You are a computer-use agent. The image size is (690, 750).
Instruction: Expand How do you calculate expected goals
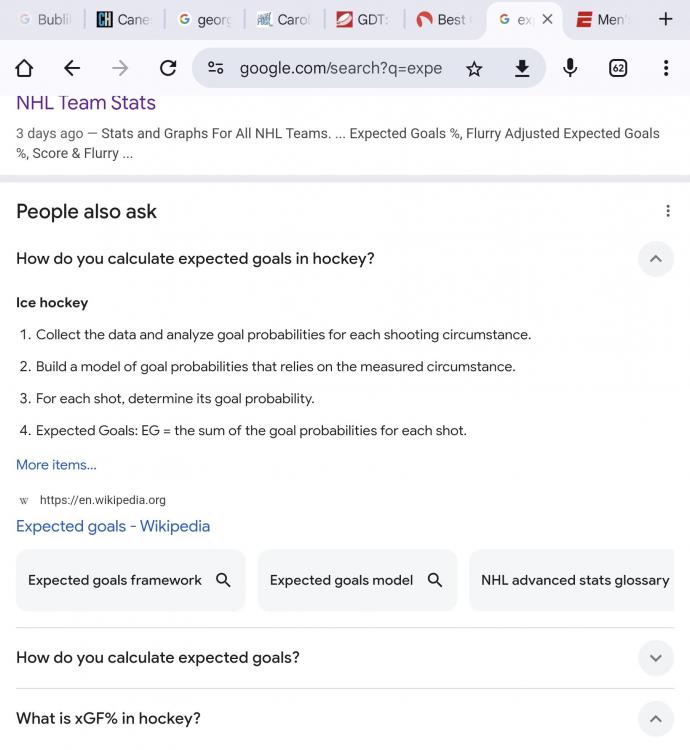(x=655, y=658)
